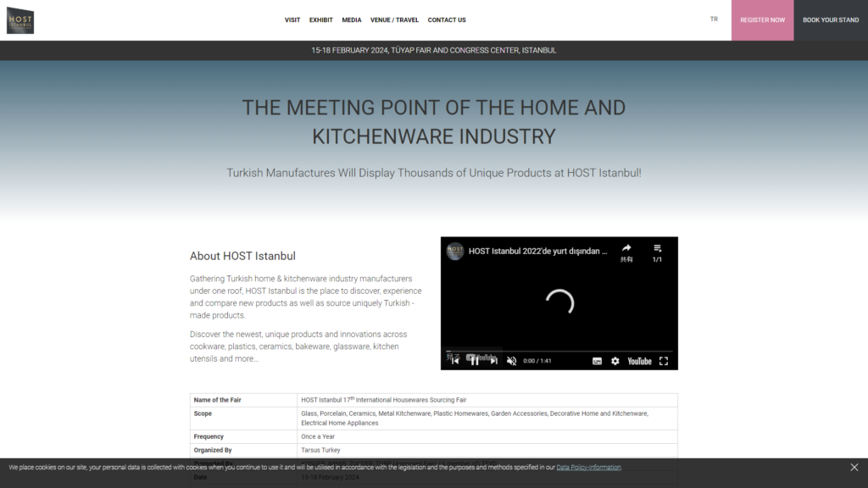This screenshot has width=868, height=488.
Task: Unmute the video sound
Action: [x=511, y=361]
